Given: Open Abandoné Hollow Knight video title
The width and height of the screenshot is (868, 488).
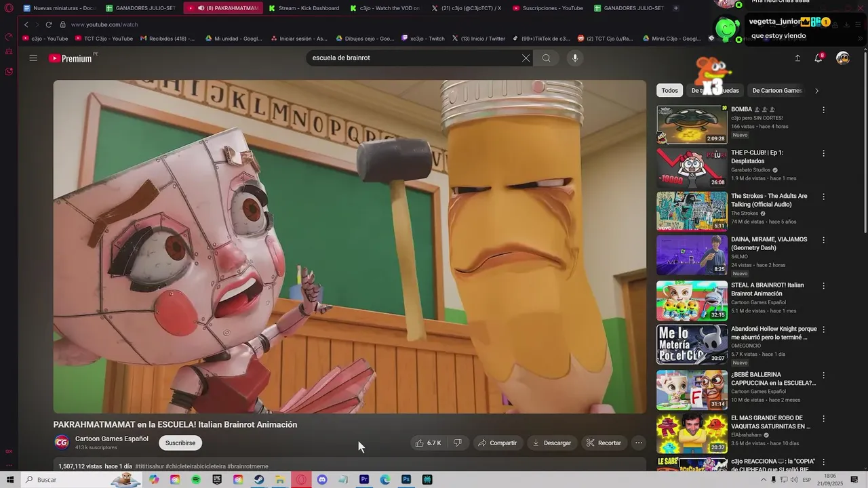Looking at the screenshot, I should point(774,333).
